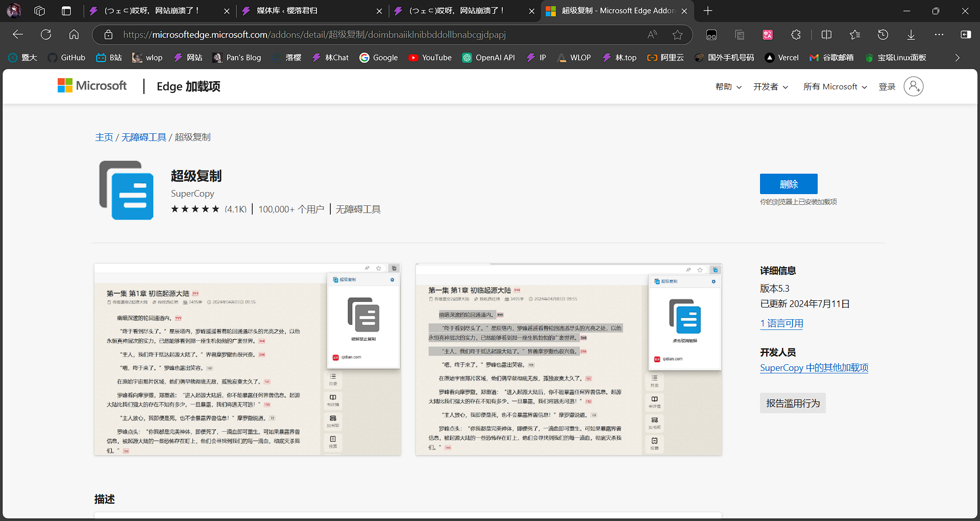Expand the 所有 Microsoft dropdown
980x521 pixels.
(x=835, y=87)
